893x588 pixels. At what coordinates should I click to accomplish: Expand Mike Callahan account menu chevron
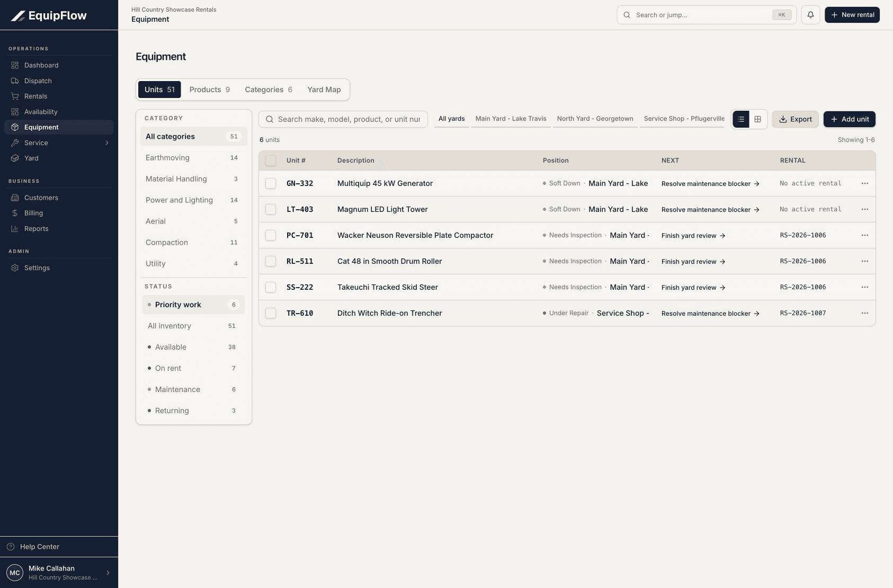(x=108, y=573)
